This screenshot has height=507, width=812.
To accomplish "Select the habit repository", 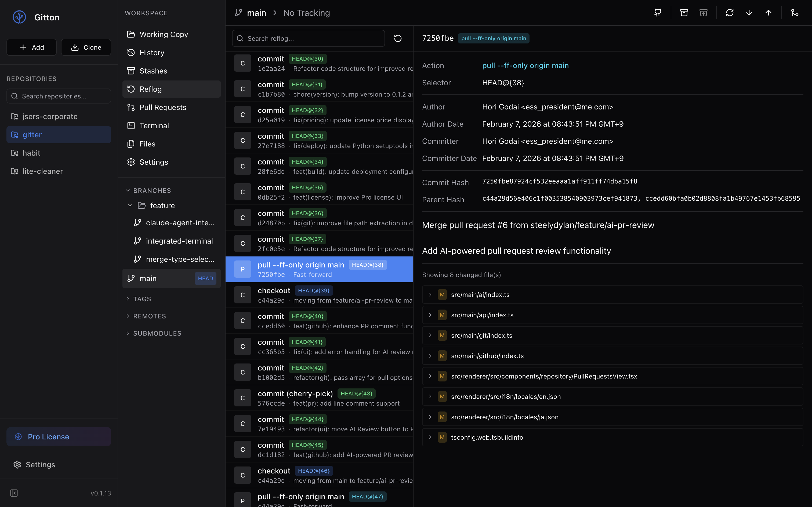I will click(x=31, y=153).
